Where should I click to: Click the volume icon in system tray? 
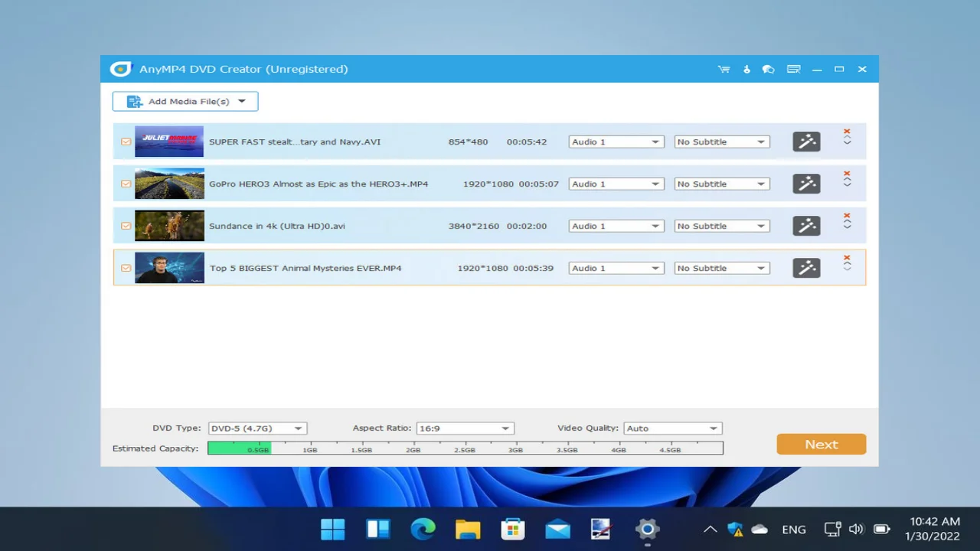[x=856, y=529]
